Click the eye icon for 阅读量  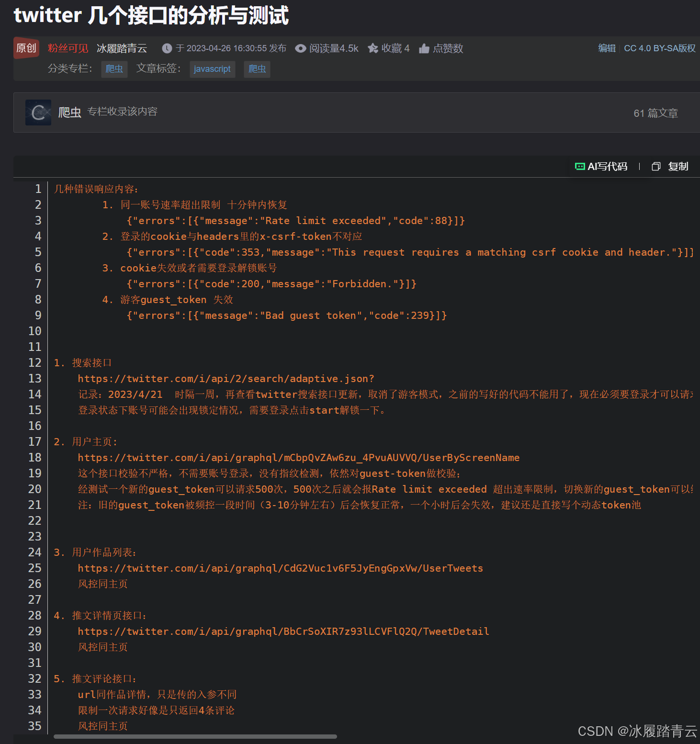coord(300,48)
